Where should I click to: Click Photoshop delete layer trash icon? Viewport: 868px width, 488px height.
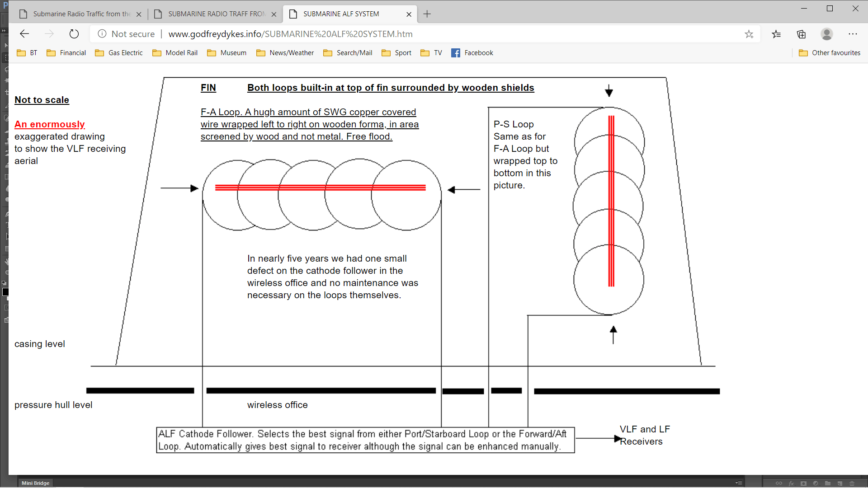click(x=852, y=483)
